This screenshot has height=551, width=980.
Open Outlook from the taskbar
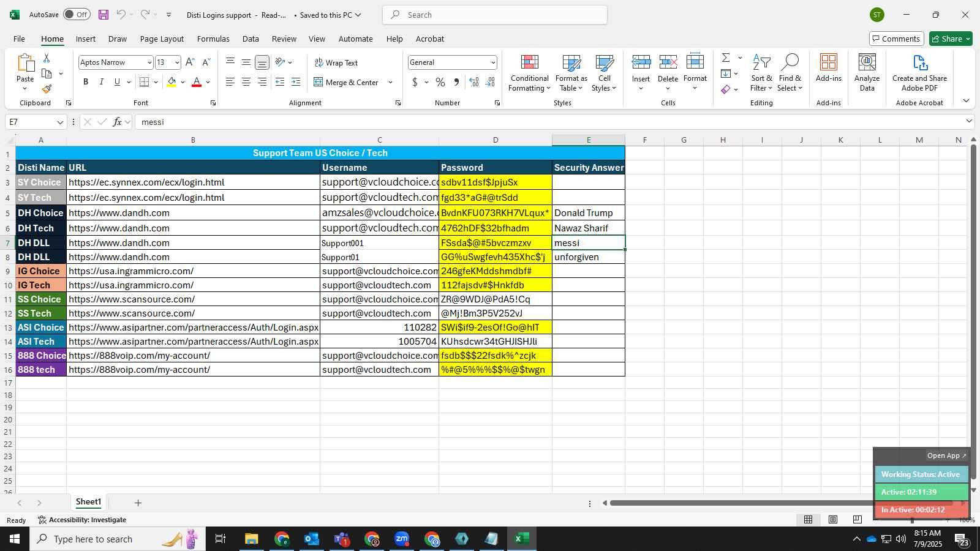pyautogui.click(x=312, y=539)
